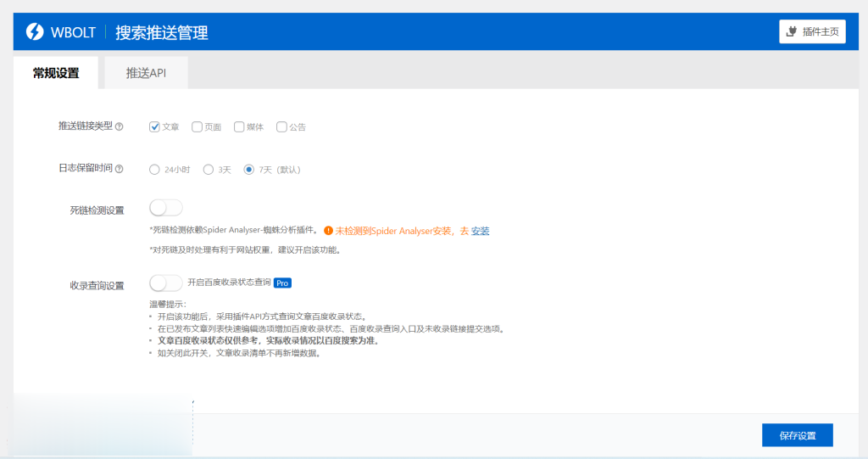Click the 开启该功能后 tip line
Image resolution: width=868 pixels, height=459 pixels.
click(263, 316)
